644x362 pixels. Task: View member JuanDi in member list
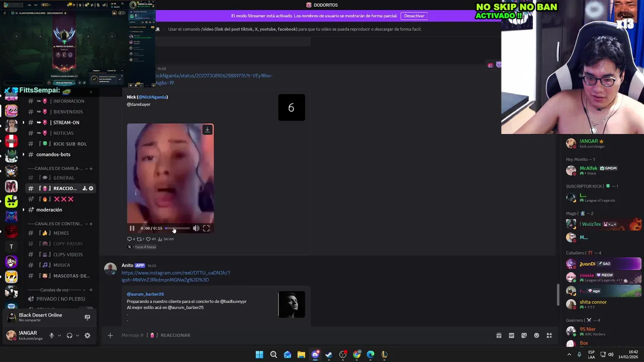[603, 263]
